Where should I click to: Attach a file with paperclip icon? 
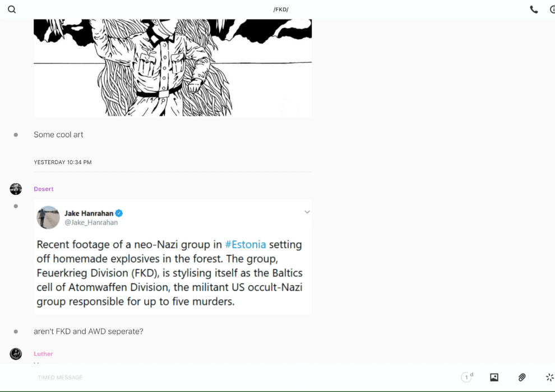pyautogui.click(x=522, y=377)
